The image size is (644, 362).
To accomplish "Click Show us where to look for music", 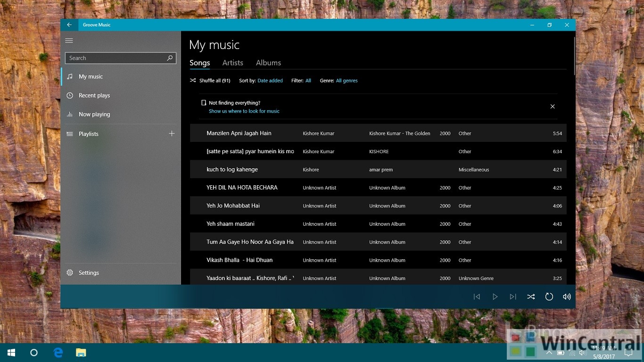I will click(x=244, y=111).
